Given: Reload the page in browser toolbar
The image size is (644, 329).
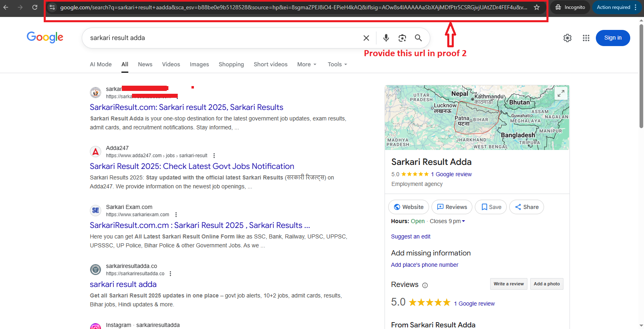Looking at the screenshot, I should [x=35, y=7].
